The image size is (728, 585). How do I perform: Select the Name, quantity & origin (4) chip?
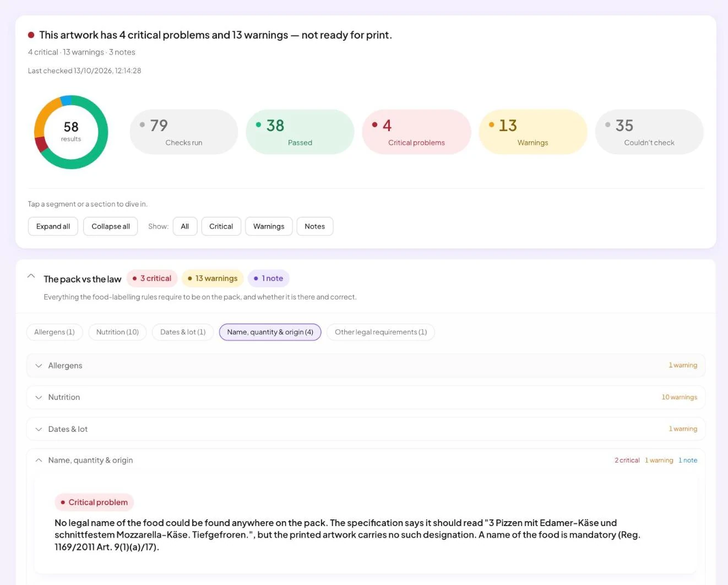(x=270, y=332)
